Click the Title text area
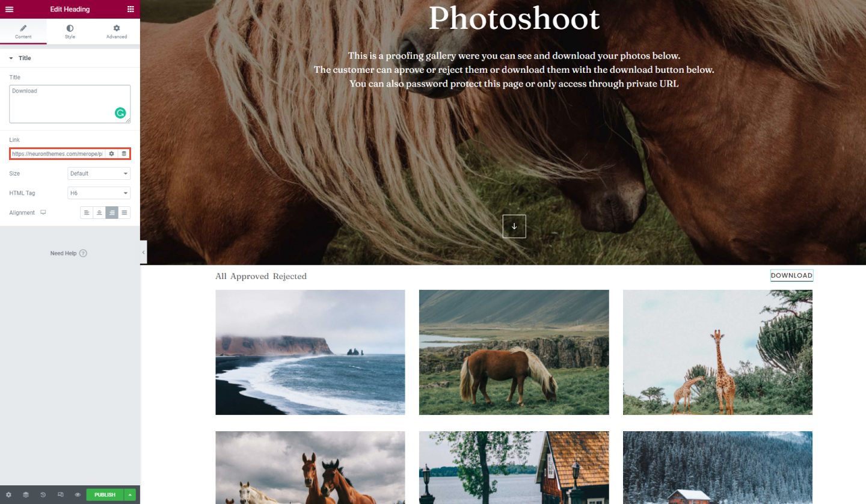Image resolution: width=866 pixels, height=504 pixels. [70, 104]
